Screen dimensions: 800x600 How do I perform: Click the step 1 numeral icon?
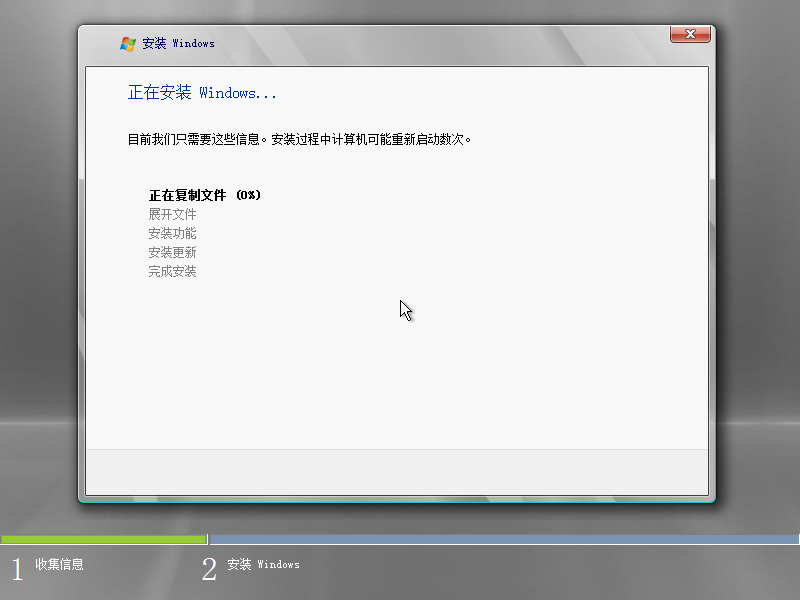(16, 567)
